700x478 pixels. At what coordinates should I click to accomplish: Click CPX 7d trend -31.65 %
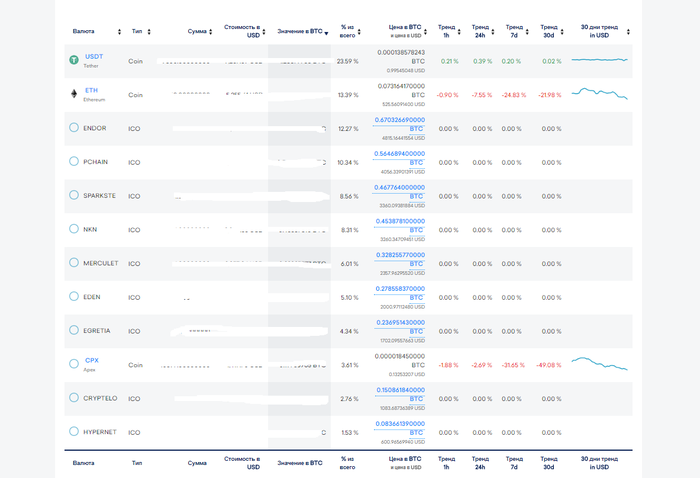[x=513, y=365]
